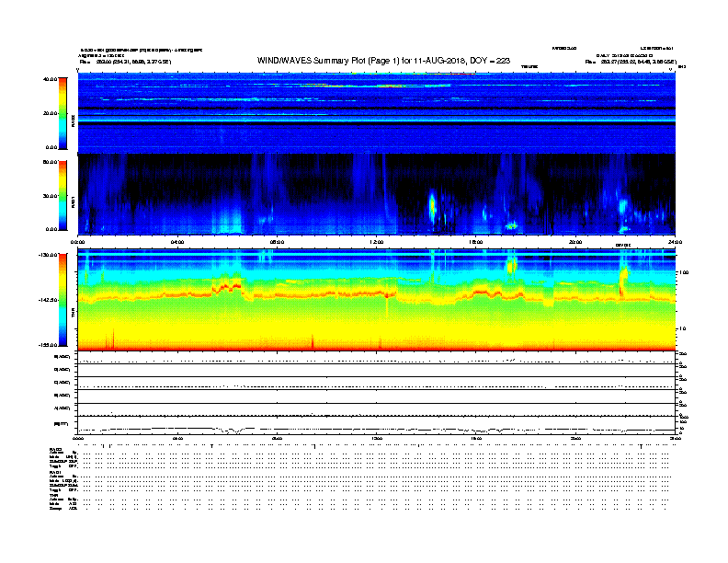Click the bright burst near 14:00 in RAD1

(432, 207)
